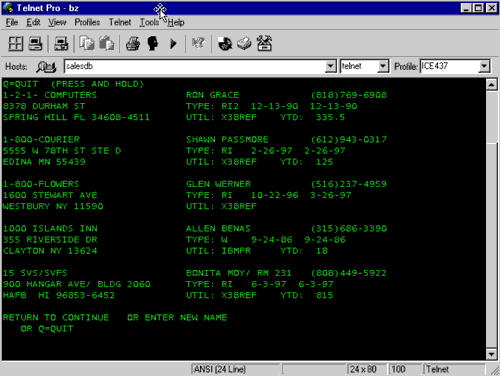Open the Tools menu

pos(149,22)
